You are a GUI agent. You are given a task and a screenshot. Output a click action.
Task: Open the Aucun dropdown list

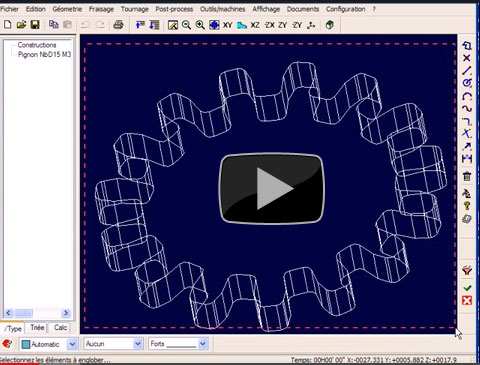[x=138, y=344]
